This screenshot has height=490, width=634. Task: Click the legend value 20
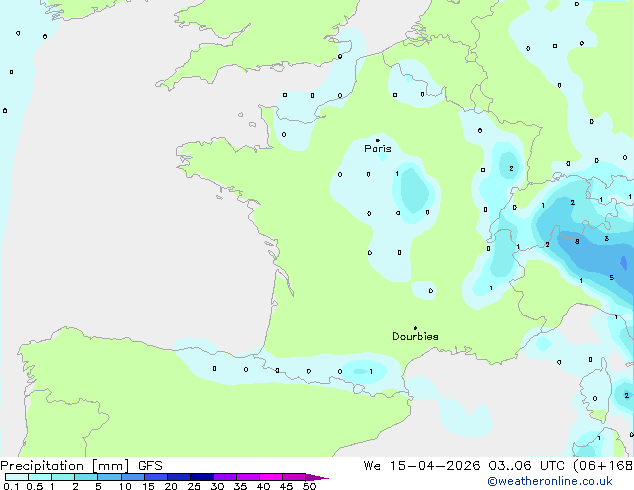[171, 486]
